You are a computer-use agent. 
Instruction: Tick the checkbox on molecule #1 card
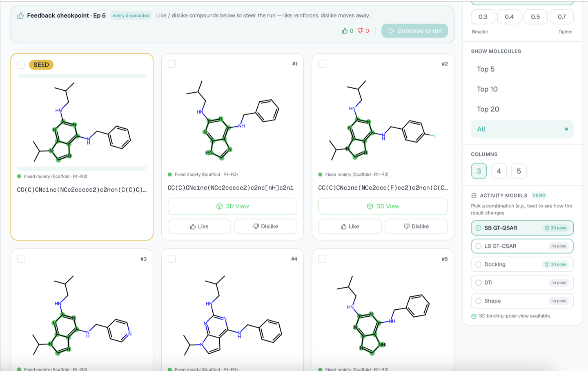(x=172, y=64)
